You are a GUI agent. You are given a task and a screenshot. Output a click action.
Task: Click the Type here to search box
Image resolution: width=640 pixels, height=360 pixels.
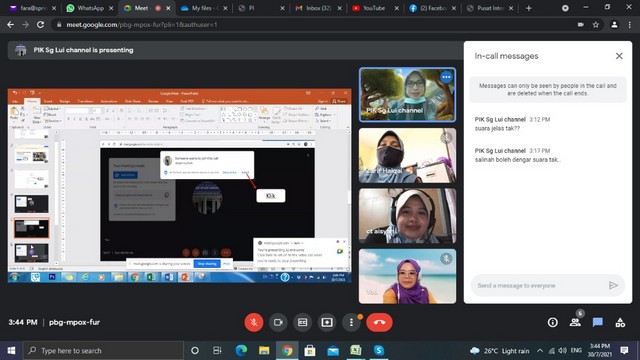(x=103, y=350)
